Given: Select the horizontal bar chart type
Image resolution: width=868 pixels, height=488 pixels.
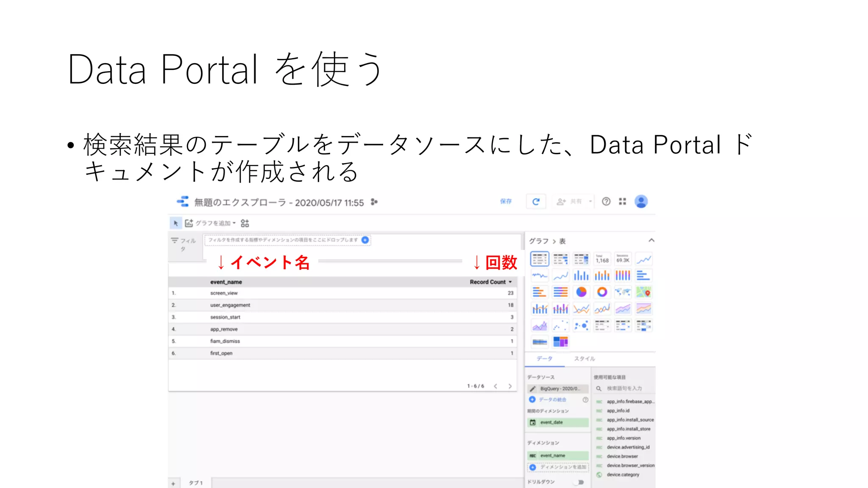Looking at the screenshot, I should [x=643, y=276].
